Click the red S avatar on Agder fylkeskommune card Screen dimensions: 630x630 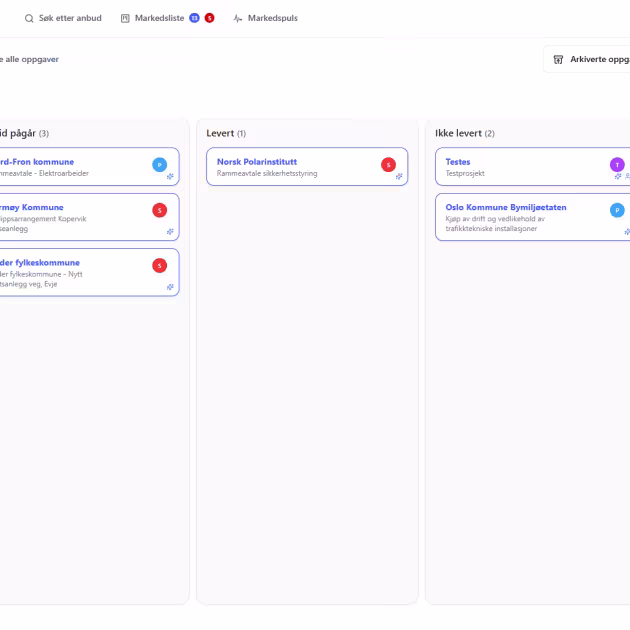[159, 265]
